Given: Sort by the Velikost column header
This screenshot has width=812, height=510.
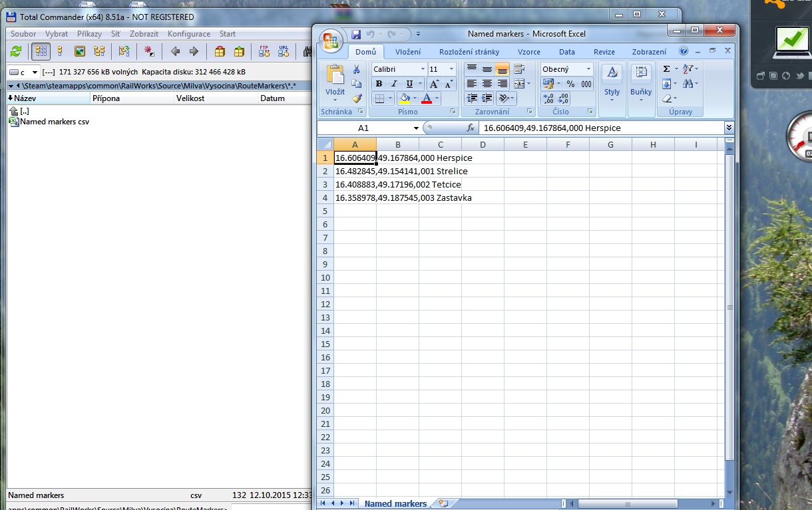Looking at the screenshot, I should click(216, 98).
